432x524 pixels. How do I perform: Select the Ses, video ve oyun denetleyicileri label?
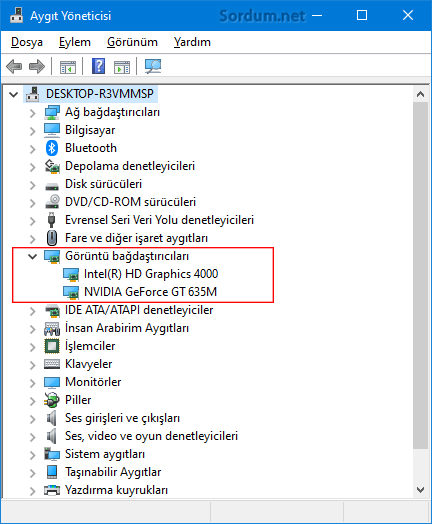tap(151, 436)
